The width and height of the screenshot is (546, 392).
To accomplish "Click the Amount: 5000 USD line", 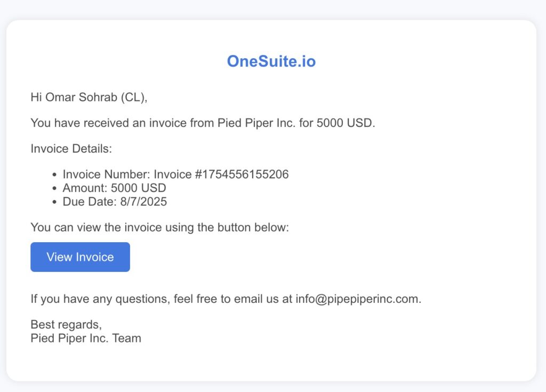I will (x=114, y=188).
